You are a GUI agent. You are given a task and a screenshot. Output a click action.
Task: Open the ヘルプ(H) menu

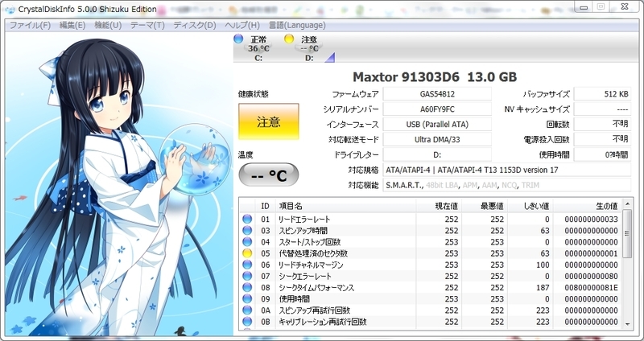242,25
